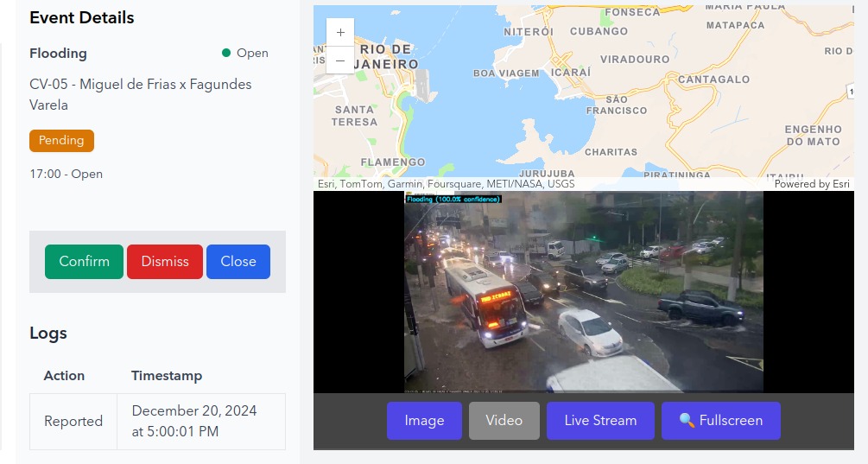
Task: Confirm the flooding event
Action: (x=84, y=261)
